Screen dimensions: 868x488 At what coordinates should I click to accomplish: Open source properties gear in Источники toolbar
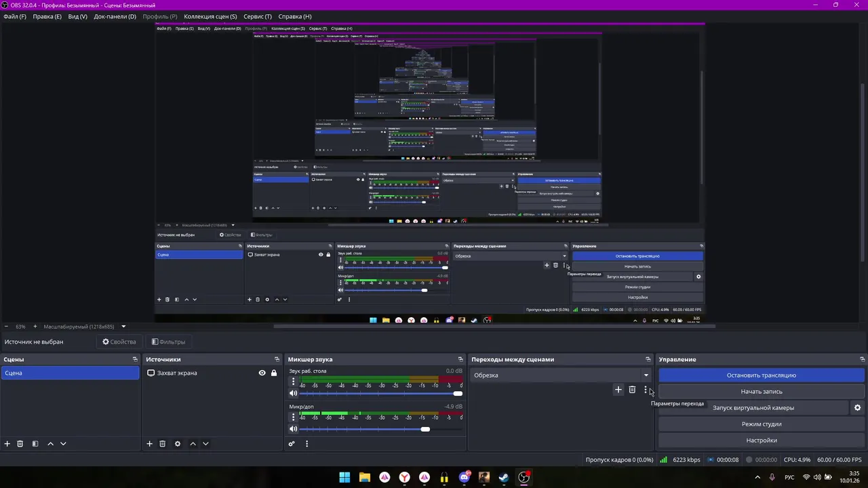[178, 444]
